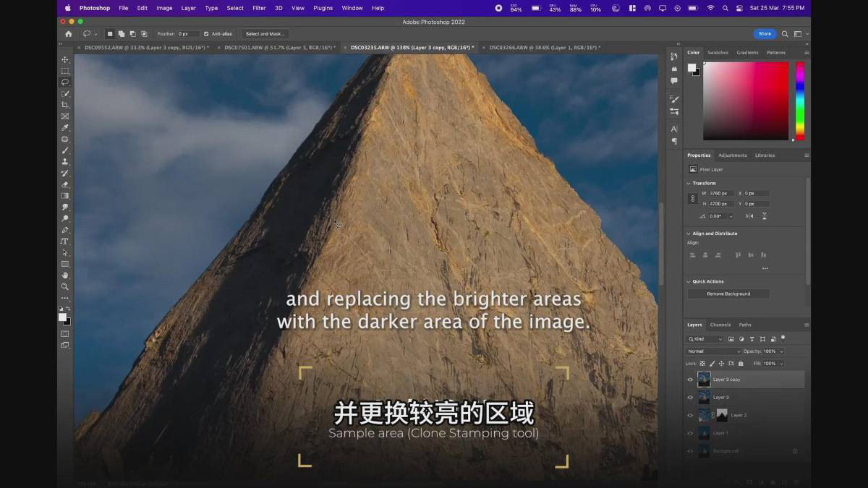The height and width of the screenshot is (488, 868).
Task: Switch to the Channels tab
Action: point(720,325)
